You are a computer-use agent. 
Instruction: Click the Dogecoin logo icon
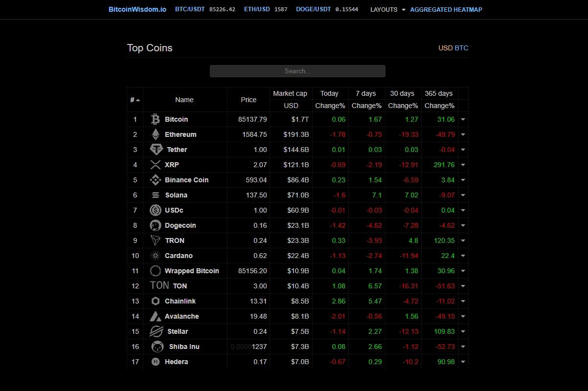[x=156, y=225]
